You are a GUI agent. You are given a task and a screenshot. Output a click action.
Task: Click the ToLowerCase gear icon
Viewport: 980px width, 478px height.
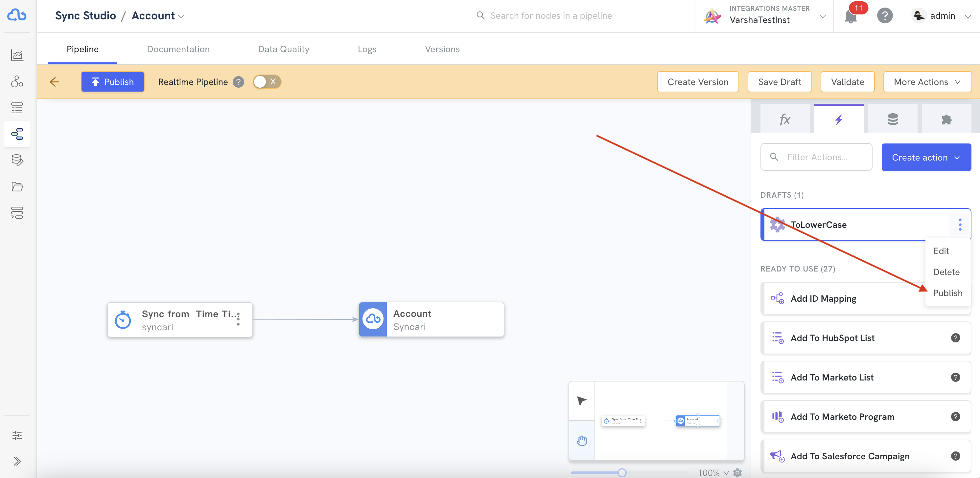click(x=777, y=225)
